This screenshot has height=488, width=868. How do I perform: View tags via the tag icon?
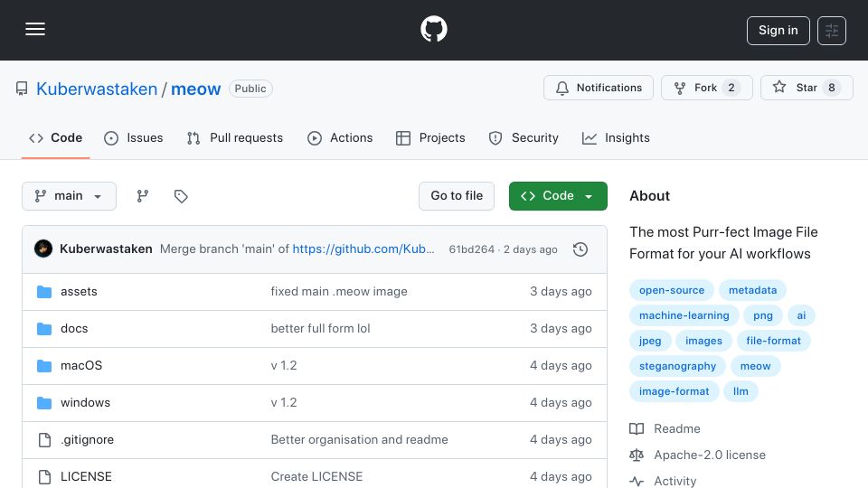[181, 196]
